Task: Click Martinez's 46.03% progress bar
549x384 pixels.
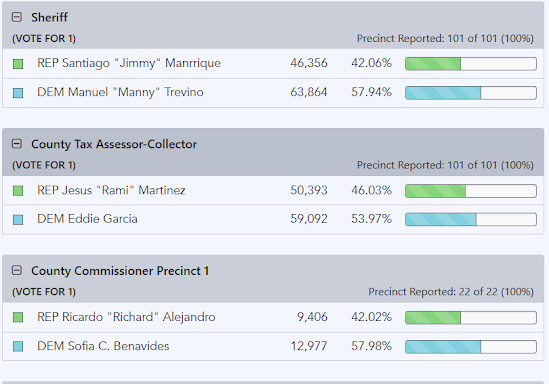Action: (x=471, y=191)
